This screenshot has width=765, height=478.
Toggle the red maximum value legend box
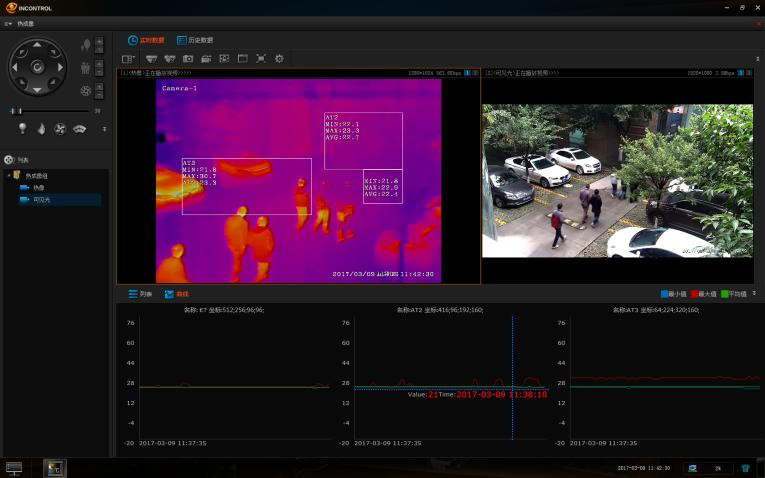tap(694, 295)
